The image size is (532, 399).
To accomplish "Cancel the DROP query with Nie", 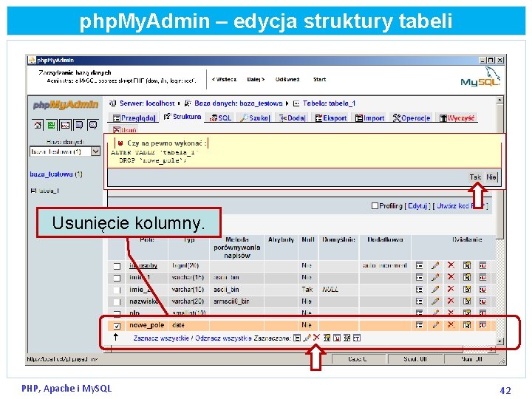I will 491,177.
